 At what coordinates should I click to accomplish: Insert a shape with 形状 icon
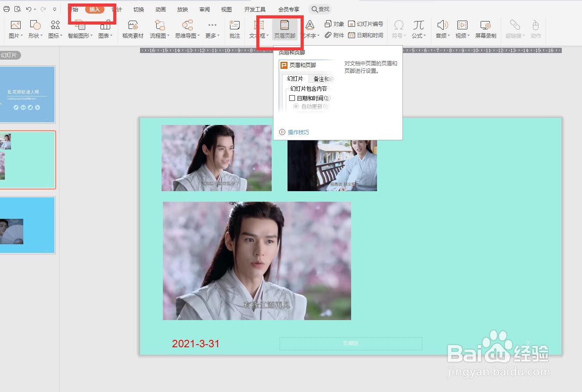click(x=35, y=25)
